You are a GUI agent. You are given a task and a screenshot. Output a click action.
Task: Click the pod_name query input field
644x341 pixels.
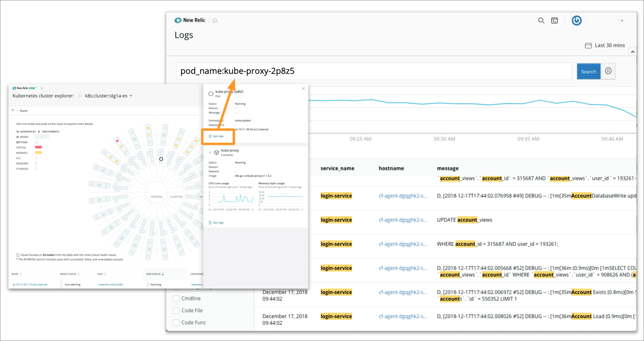point(373,71)
